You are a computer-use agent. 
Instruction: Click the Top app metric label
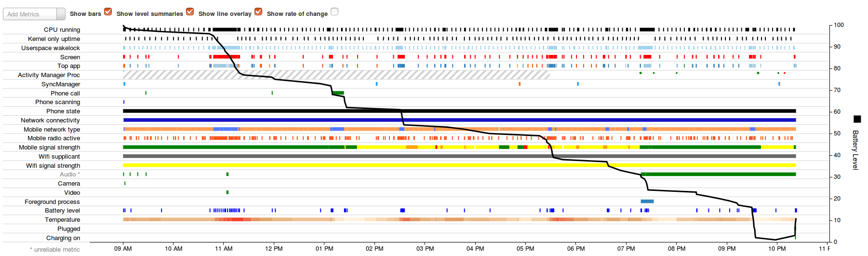(x=68, y=66)
